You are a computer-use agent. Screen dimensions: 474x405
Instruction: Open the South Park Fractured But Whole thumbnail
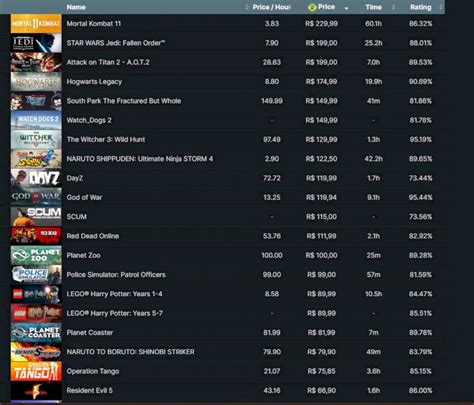[x=36, y=101]
